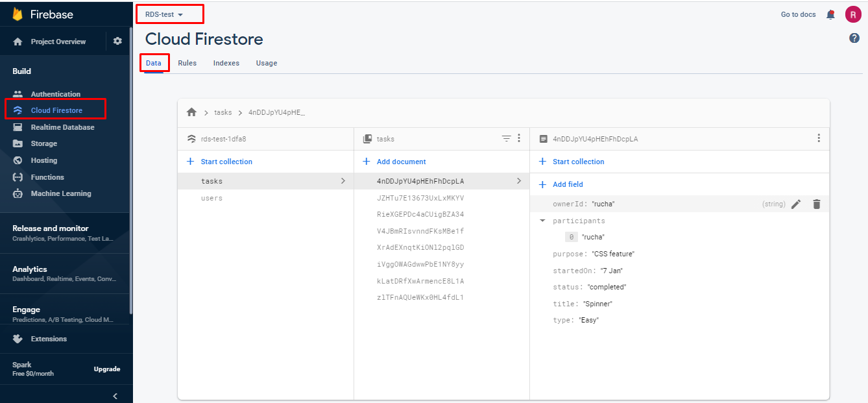
Task: Expand the Release and monitor section
Action: pyautogui.click(x=65, y=233)
